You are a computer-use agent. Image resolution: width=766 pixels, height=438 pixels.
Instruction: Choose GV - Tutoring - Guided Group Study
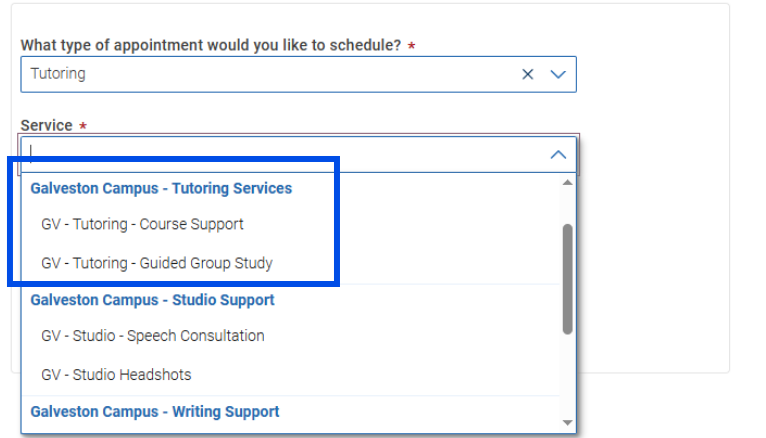pos(156,263)
